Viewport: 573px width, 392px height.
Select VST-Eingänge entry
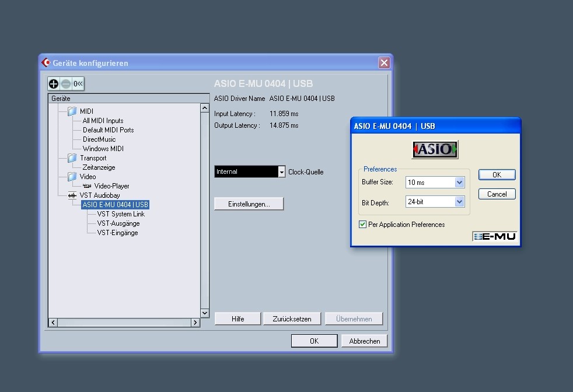pos(117,233)
